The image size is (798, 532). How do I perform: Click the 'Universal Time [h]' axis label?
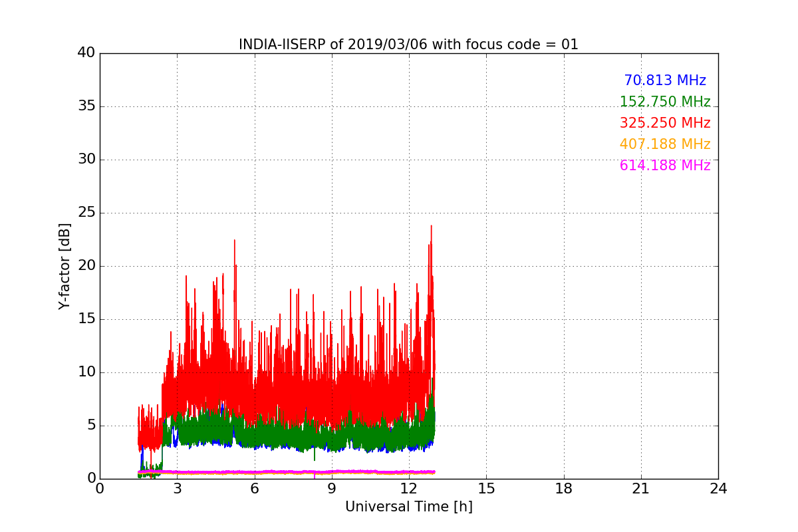[409, 507]
